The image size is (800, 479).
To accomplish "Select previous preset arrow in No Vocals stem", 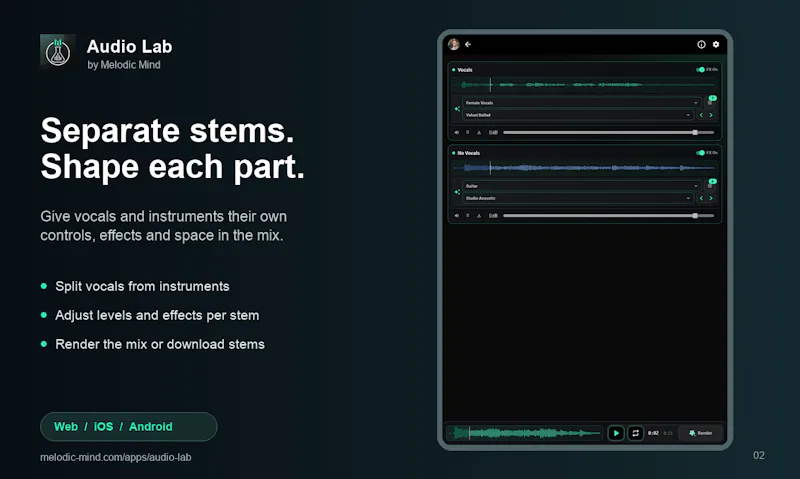I will coord(701,198).
